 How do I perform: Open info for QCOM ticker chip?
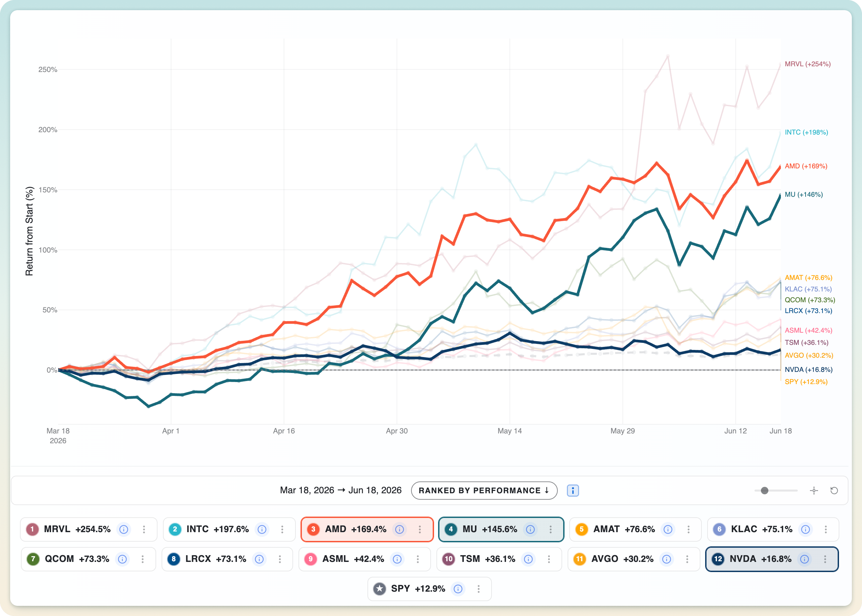[x=122, y=559]
